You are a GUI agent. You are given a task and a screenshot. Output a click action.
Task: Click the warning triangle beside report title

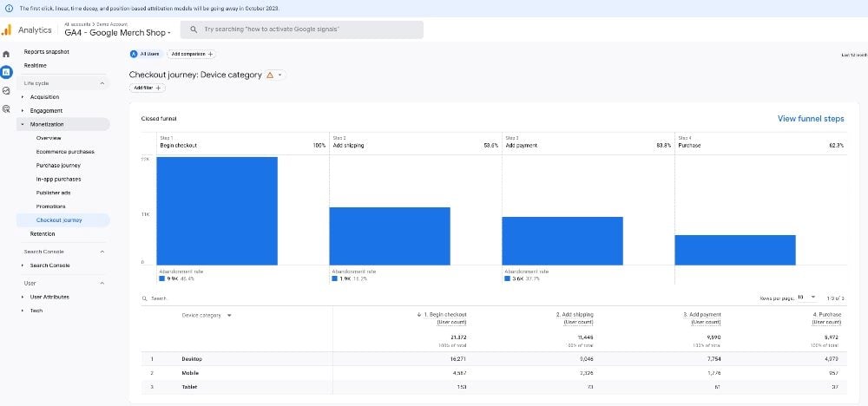coord(270,75)
